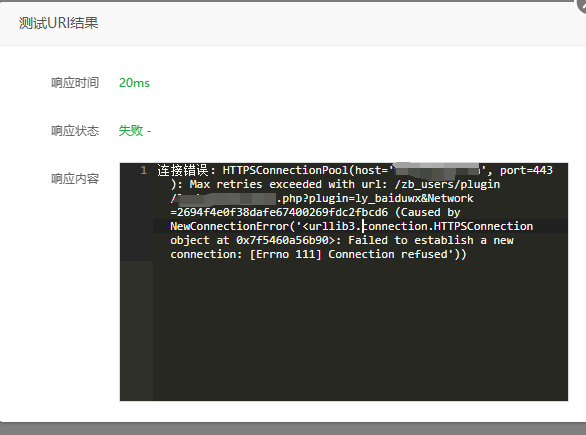
Task: Click the 连接错误 text in response
Action: 182,170
